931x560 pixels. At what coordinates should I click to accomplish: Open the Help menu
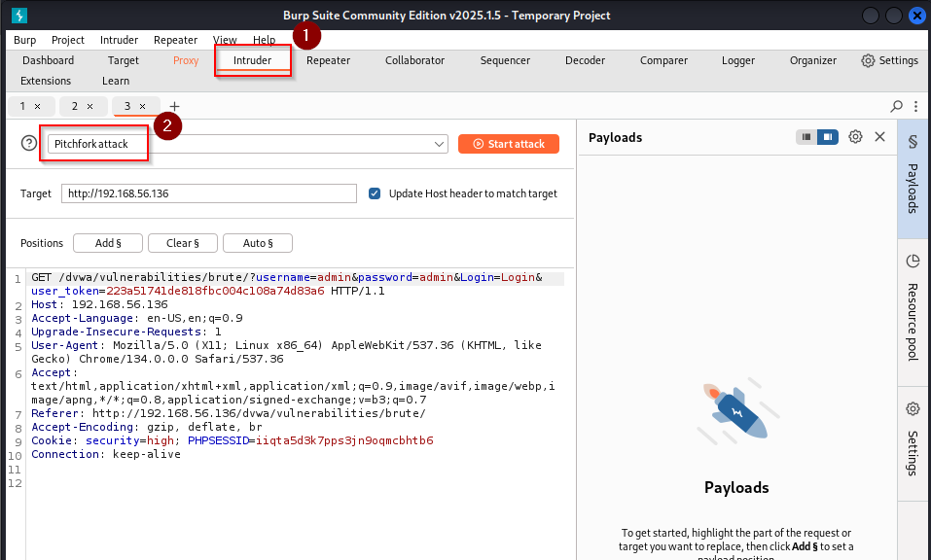tap(265, 40)
